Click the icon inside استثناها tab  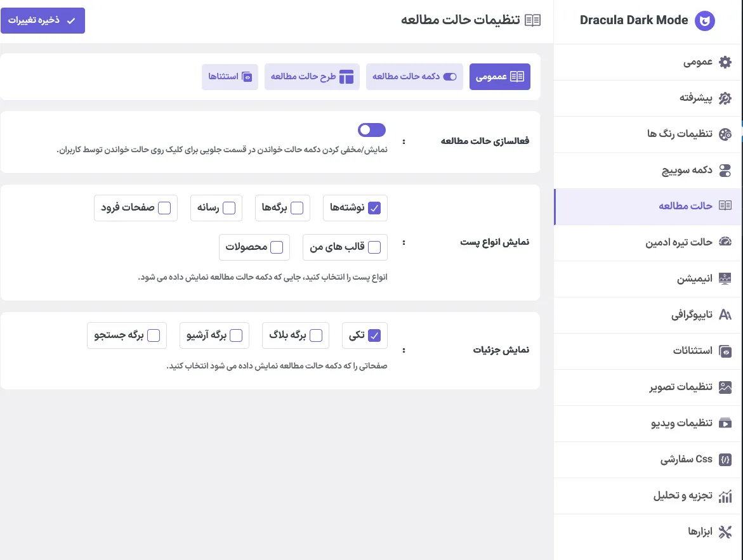[247, 77]
